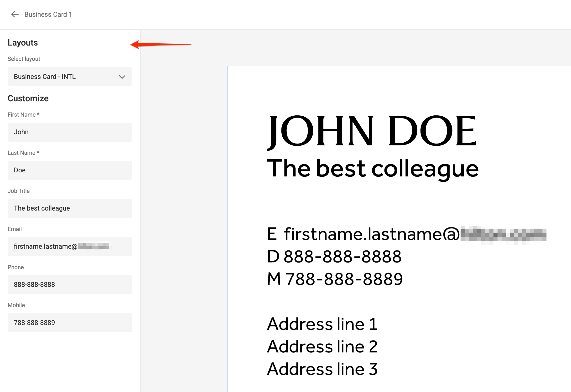Click the Job Title label
This screenshot has height=392, width=571.
[x=19, y=191]
